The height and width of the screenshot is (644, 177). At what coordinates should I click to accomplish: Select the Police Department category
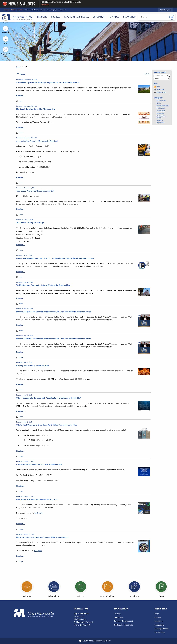click(x=163, y=106)
